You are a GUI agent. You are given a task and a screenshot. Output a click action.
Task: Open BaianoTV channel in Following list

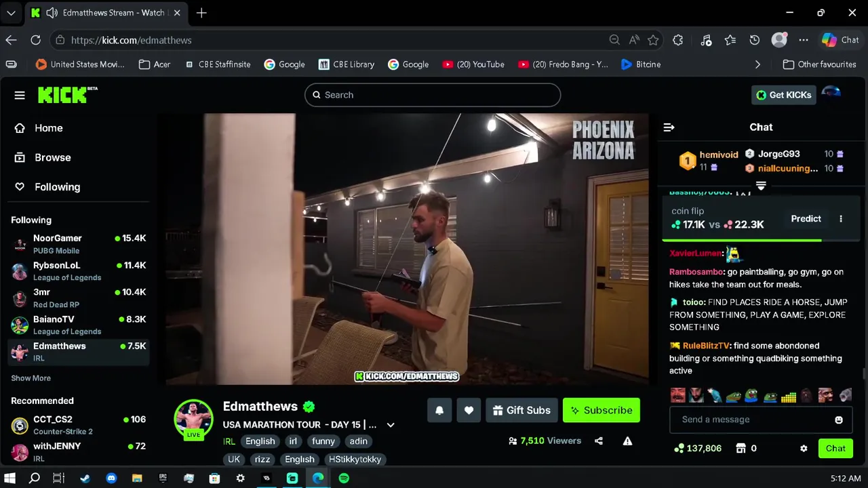(79, 325)
